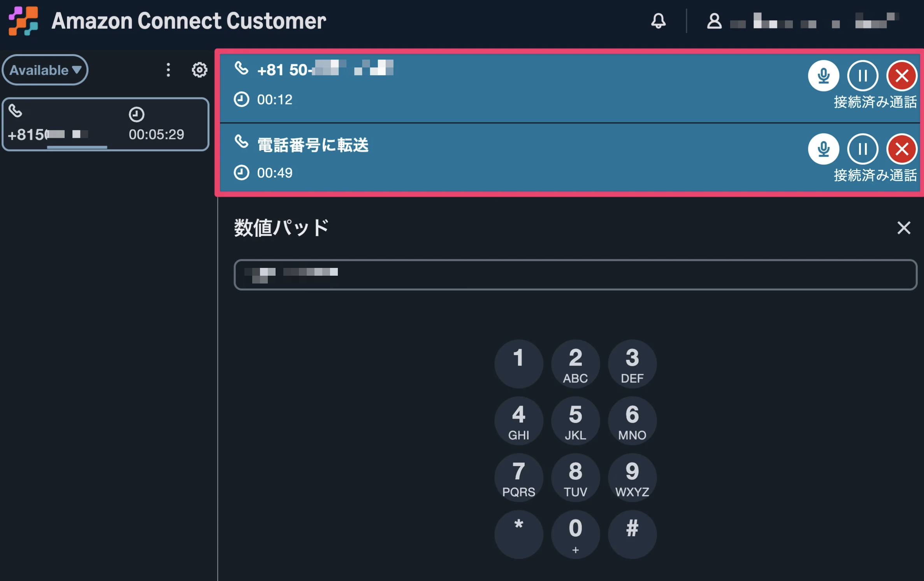Open the user profile icon
The image size is (924, 581).
[x=714, y=21]
